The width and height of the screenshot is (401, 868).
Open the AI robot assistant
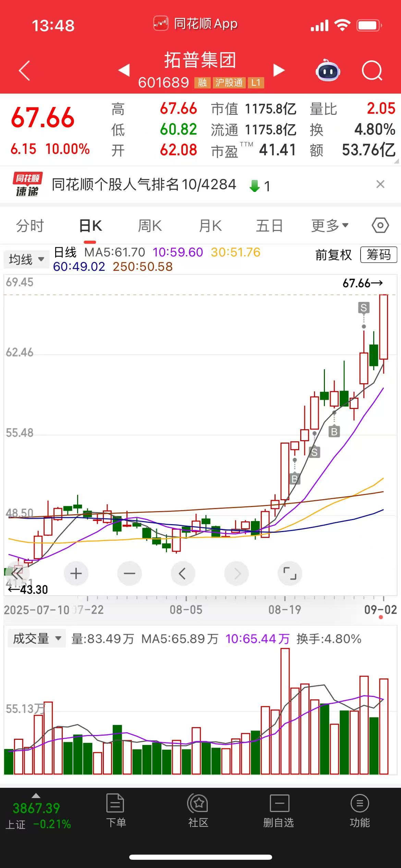coord(328,70)
